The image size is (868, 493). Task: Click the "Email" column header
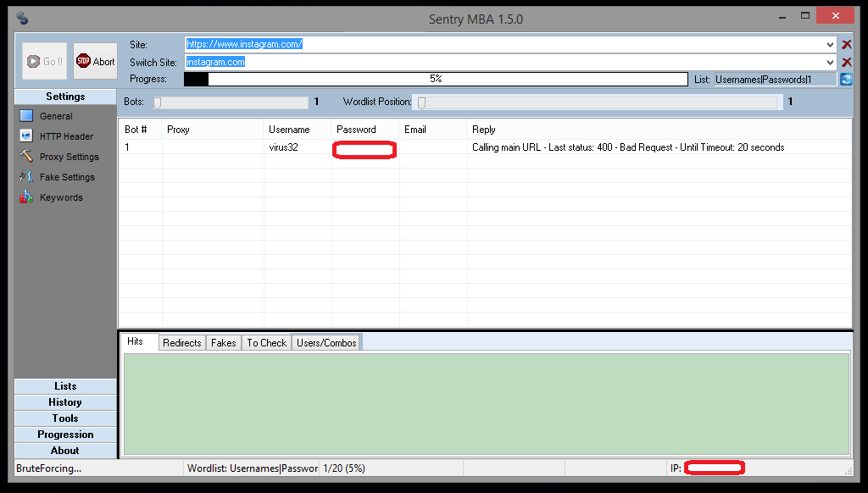(x=433, y=130)
